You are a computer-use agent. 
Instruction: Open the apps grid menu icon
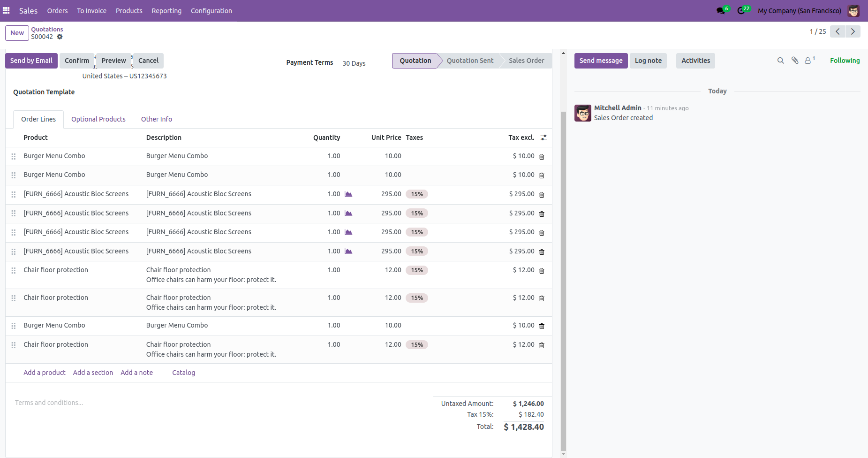point(6,10)
